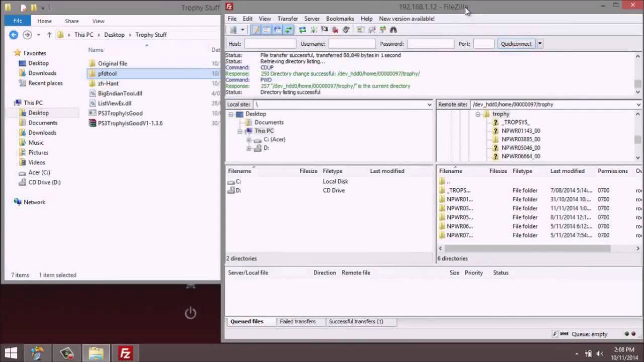Switch to the Failed transfers tab
The image size is (644, 362).
[x=298, y=322]
